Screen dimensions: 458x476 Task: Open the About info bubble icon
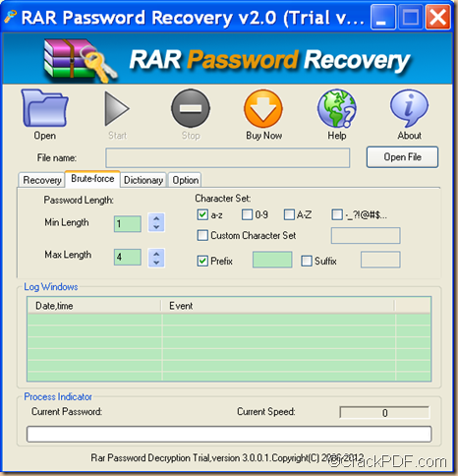pos(409,108)
